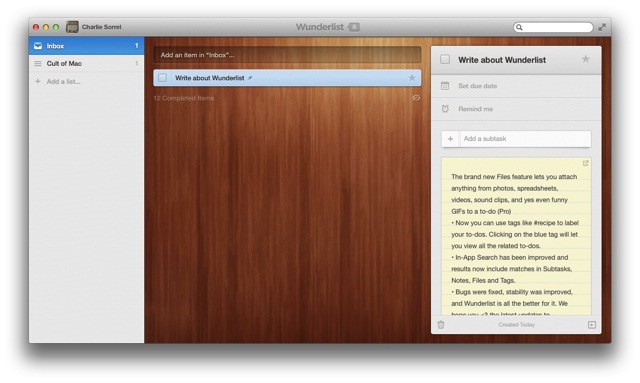Click Remind me
640x383 pixels.
pos(476,109)
